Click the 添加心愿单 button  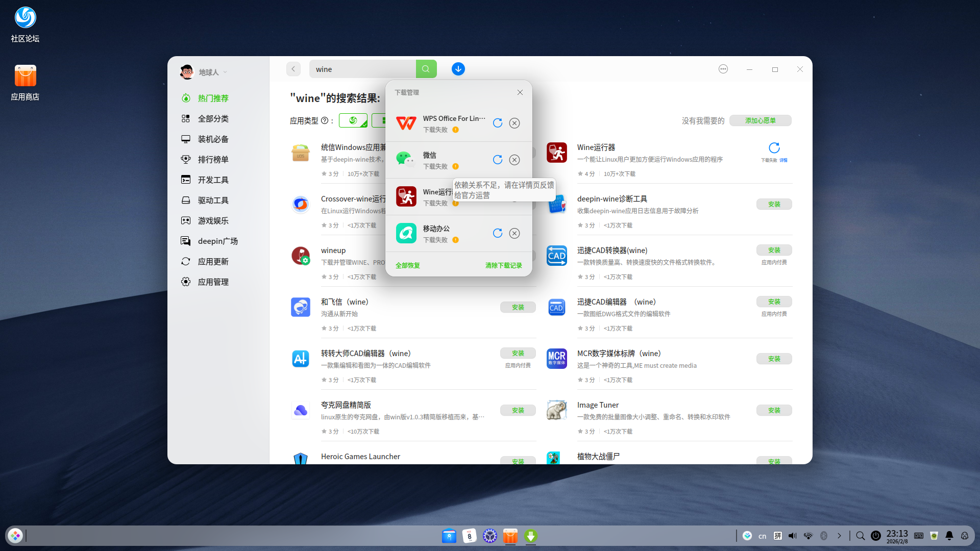tap(760, 120)
